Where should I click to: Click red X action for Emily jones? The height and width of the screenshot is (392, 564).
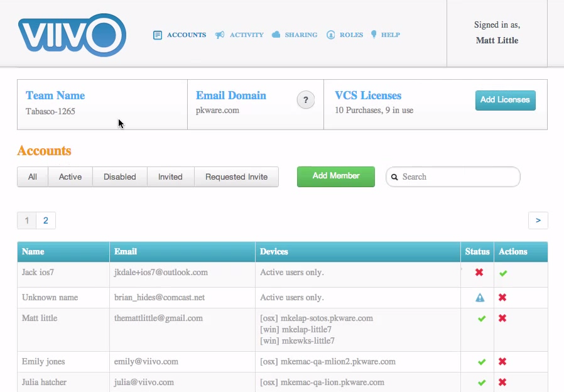coord(502,362)
